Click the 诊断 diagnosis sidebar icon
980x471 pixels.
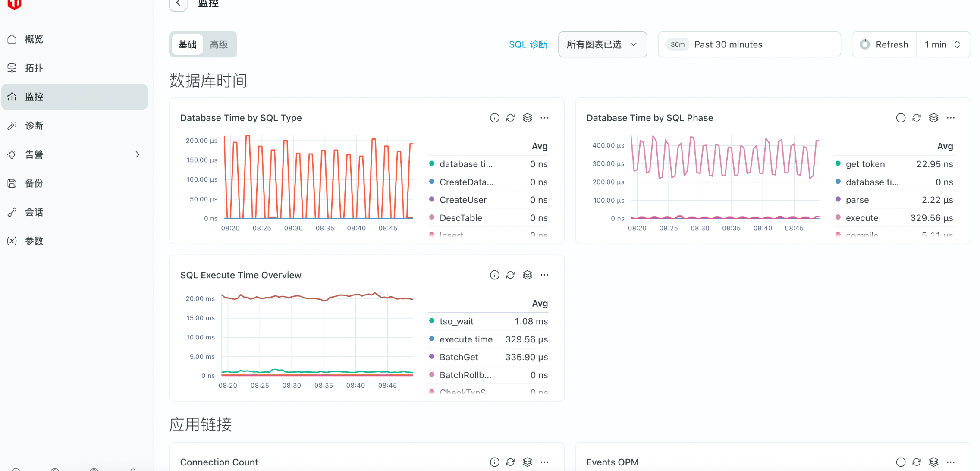coord(12,126)
